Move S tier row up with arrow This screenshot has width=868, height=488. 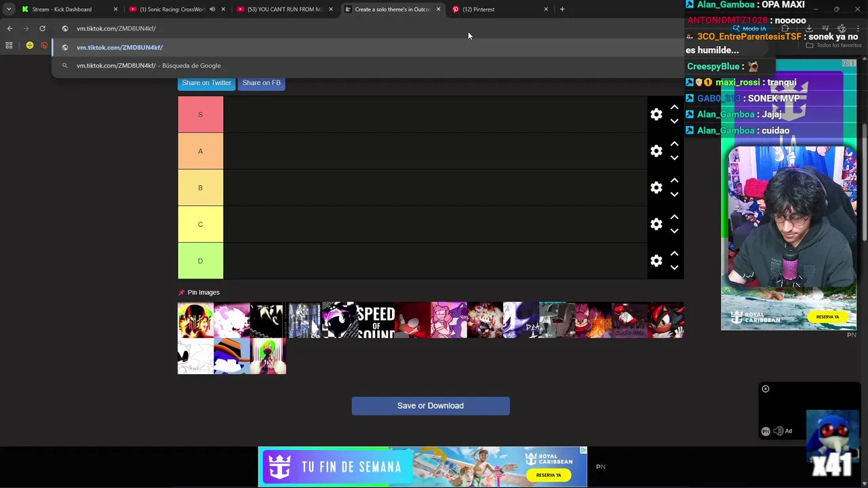(674, 107)
